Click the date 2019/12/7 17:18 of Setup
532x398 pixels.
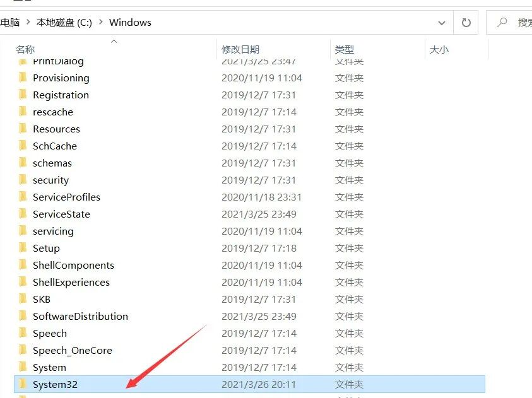point(259,249)
